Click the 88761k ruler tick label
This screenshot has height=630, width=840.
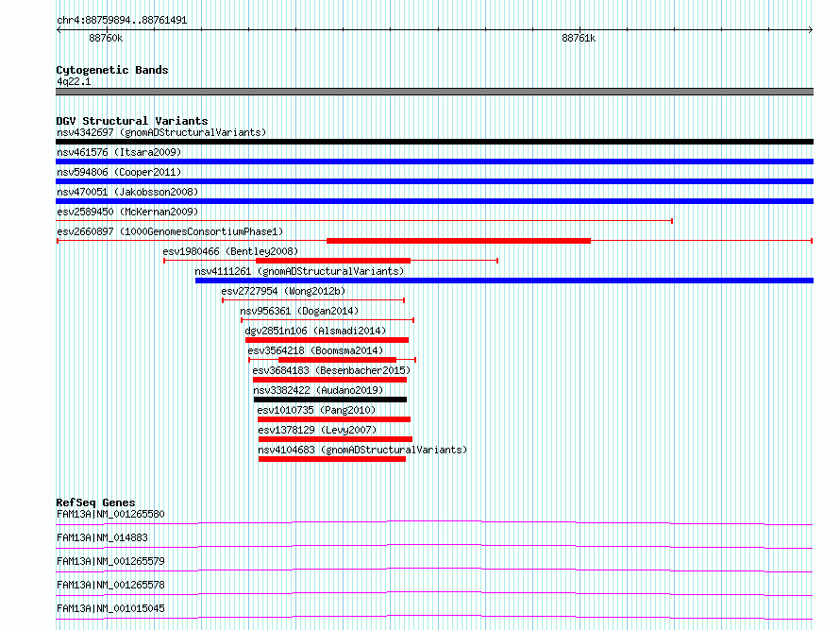pos(579,38)
